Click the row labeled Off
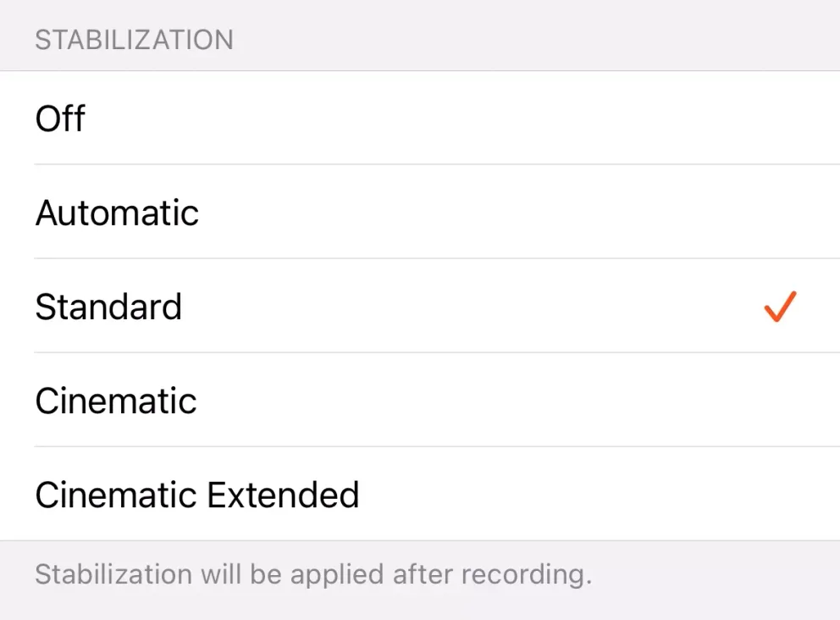The height and width of the screenshot is (620, 840). (59, 119)
